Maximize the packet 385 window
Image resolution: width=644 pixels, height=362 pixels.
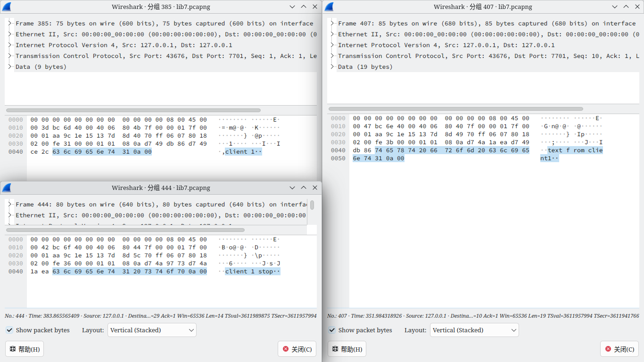pos(304,7)
